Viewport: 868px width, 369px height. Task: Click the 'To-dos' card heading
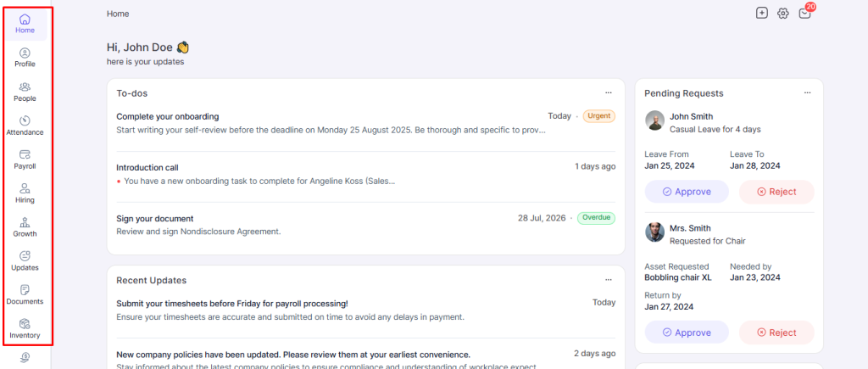[x=131, y=93]
